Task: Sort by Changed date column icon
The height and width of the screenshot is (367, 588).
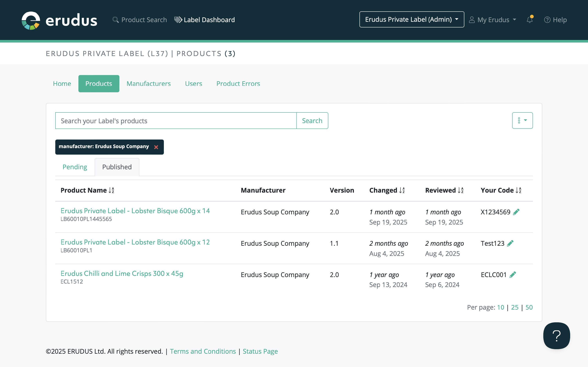Action: click(402, 190)
